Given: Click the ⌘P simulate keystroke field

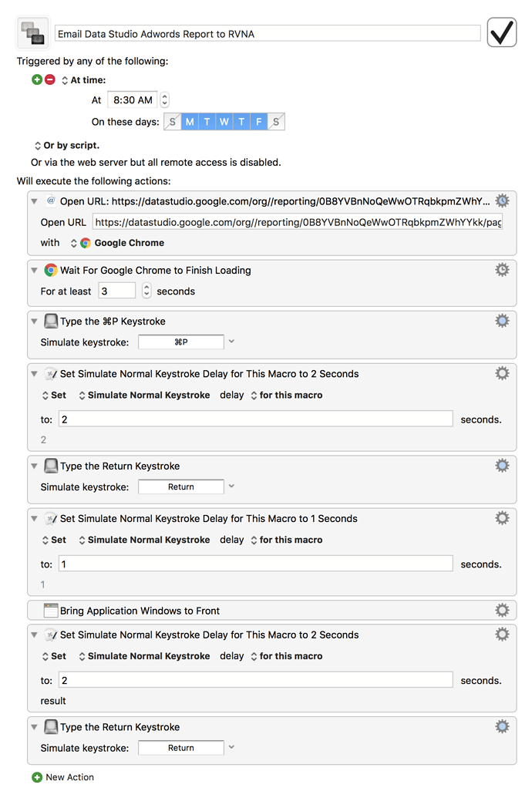Looking at the screenshot, I should [180, 342].
